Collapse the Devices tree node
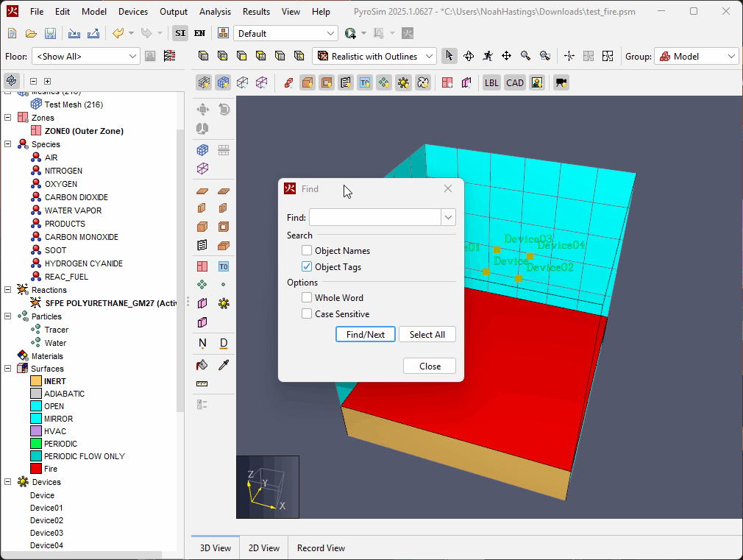Screen dimensions: 743x560 point(8,481)
